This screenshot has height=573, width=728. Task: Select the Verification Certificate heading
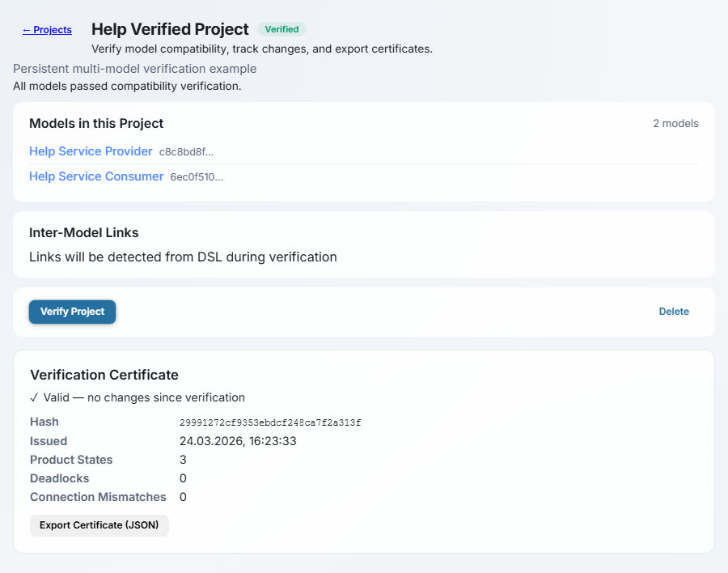(x=104, y=375)
